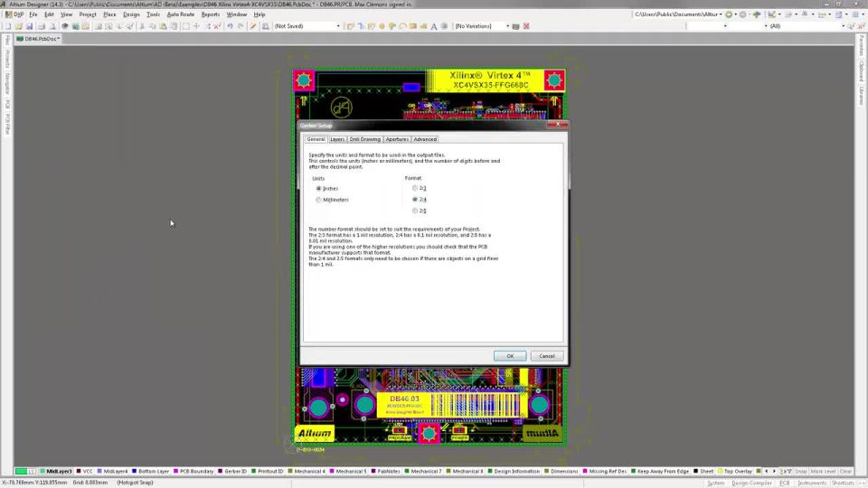This screenshot has height=488, width=868.
Task: Open the Design menu
Action: pos(131,14)
